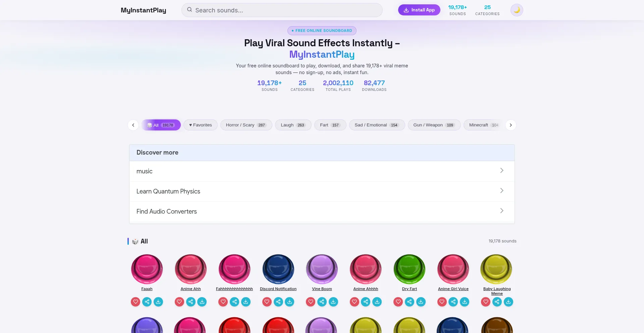Download the Faaah sound

point(158,302)
